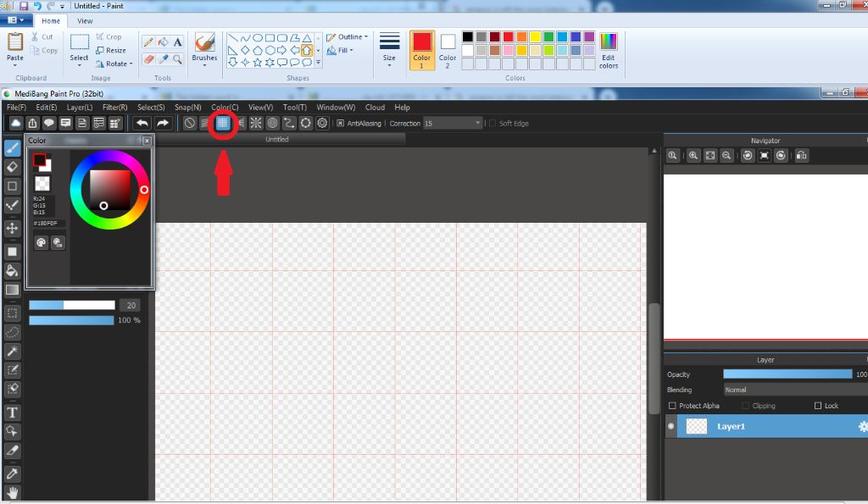Enable the layer Lock checkbox
868x504 pixels.
click(x=818, y=406)
